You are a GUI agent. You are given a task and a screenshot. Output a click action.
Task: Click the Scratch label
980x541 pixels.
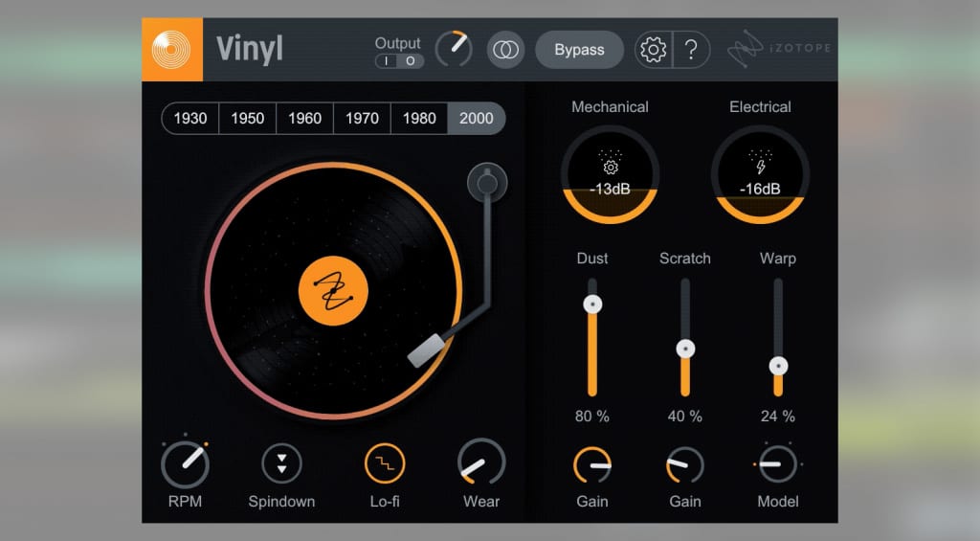(x=685, y=259)
